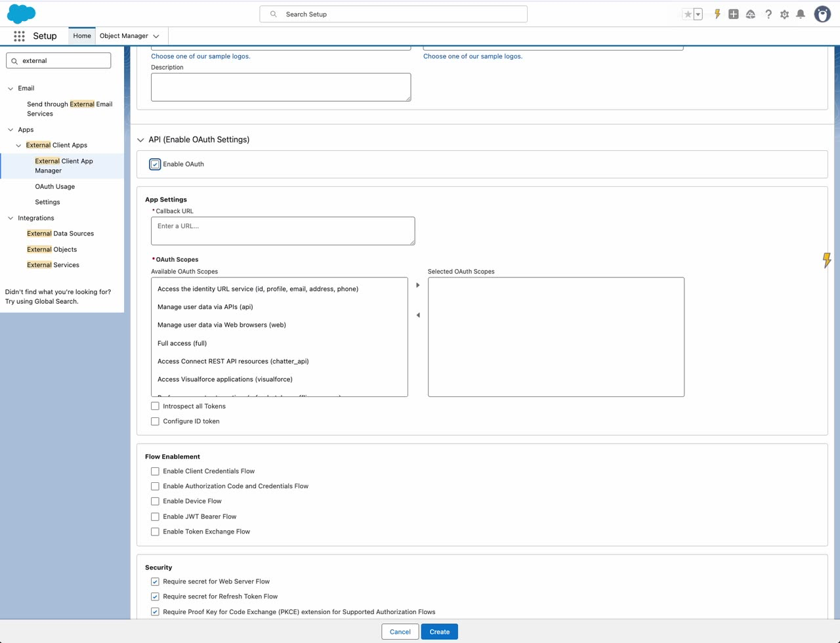
Task: Select 'Manage user data via APIs (api)' scope
Action: pyautogui.click(x=205, y=307)
